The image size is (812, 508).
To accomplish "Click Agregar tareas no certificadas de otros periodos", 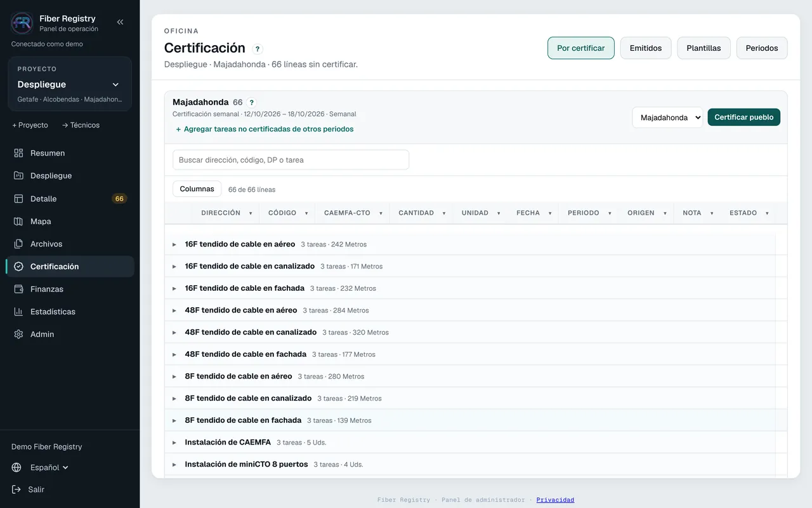I will [x=265, y=129].
